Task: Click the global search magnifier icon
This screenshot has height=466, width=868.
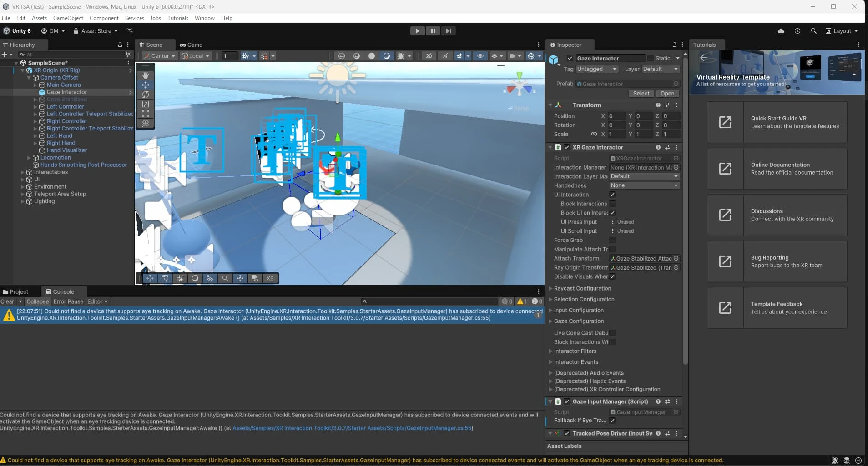Action: 813,31
